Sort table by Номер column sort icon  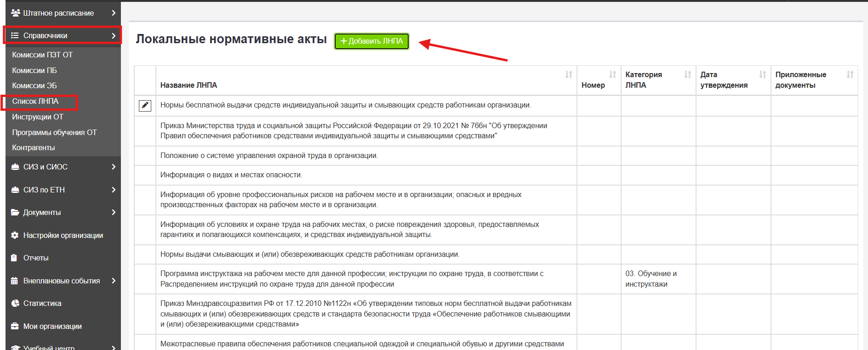(613, 74)
